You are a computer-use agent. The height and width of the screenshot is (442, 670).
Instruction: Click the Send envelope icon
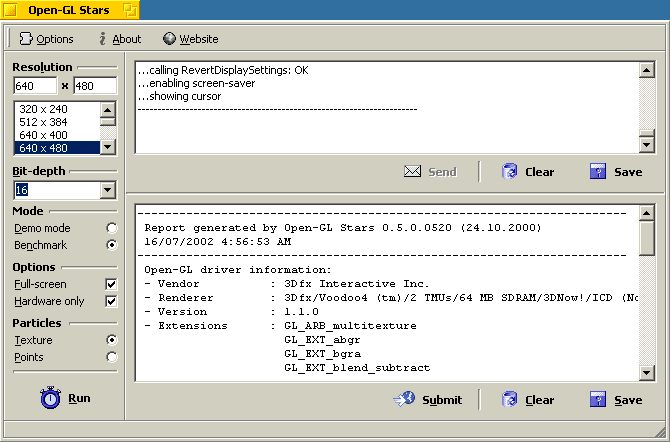point(412,171)
